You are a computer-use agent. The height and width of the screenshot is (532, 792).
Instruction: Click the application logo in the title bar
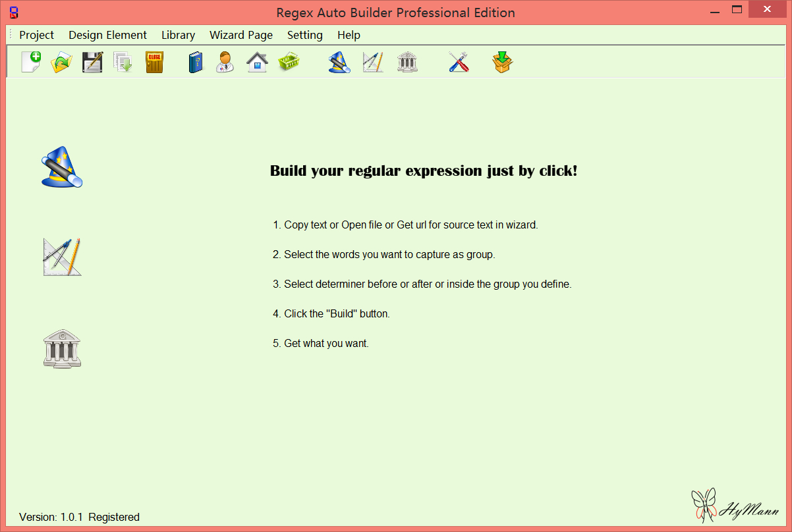click(x=13, y=12)
